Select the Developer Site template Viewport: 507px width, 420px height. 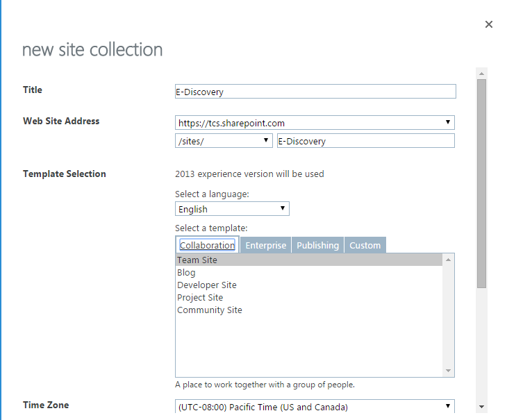(x=207, y=285)
